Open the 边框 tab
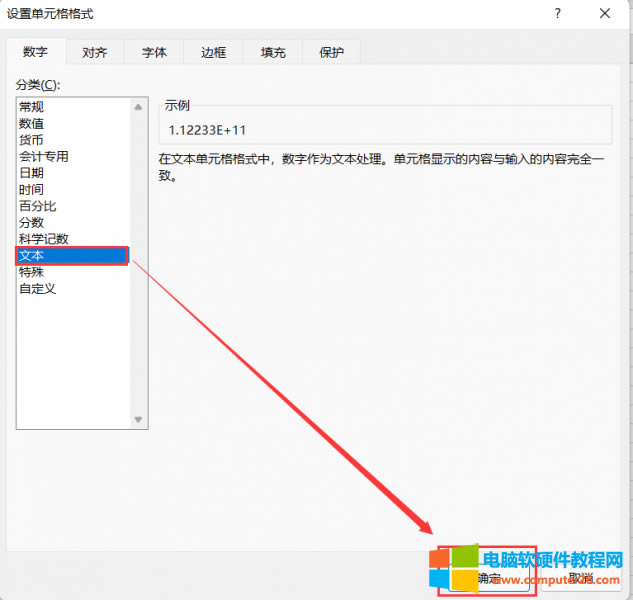The image size is (633, 600). pos(213,52)
